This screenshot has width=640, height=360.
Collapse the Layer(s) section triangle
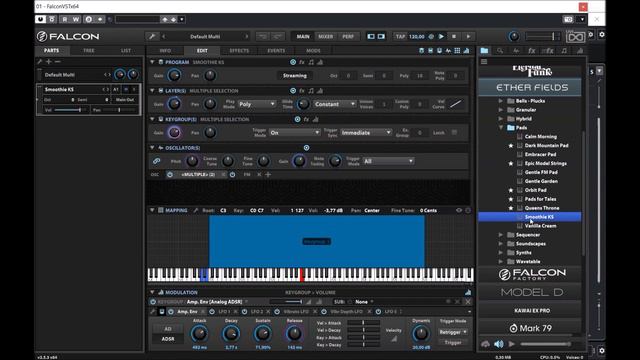[x=152, y=91]
